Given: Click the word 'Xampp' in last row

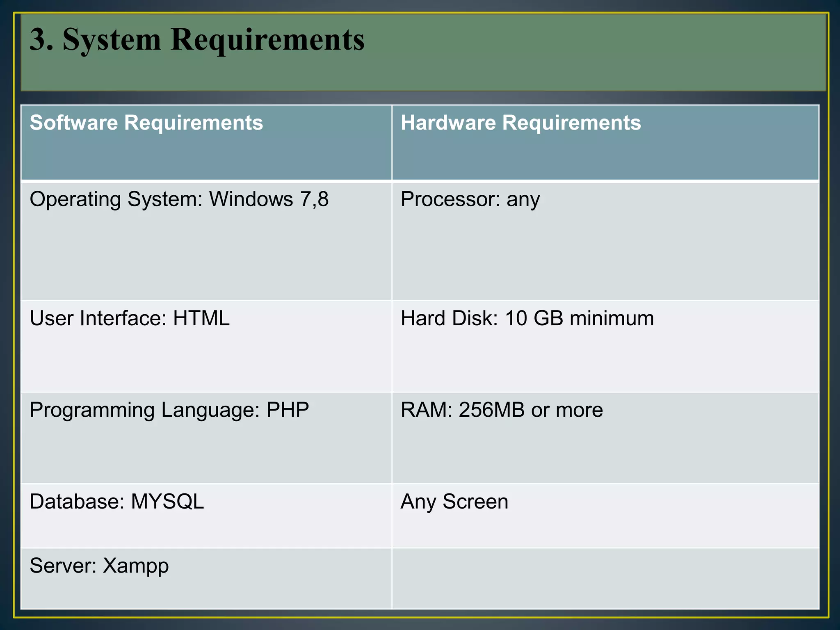Looking at the screenshot, I should pos(136,566).
